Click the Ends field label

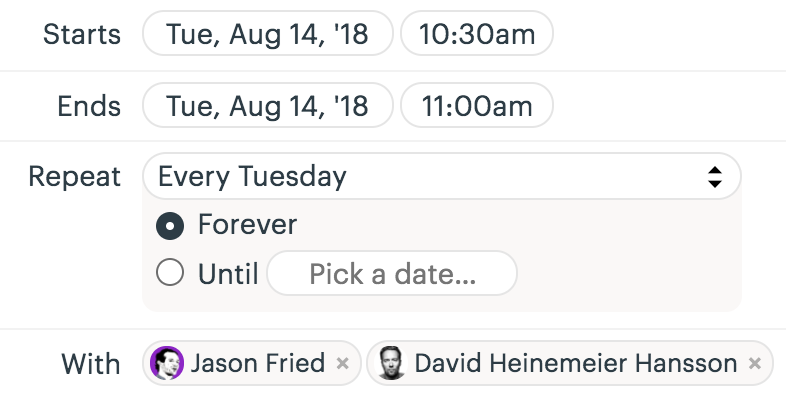[89, 106]
